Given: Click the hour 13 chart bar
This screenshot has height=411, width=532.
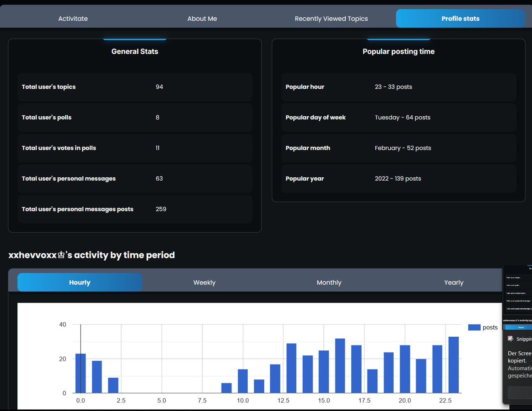Looking at the screenshot, I should (x=291, y=368).
